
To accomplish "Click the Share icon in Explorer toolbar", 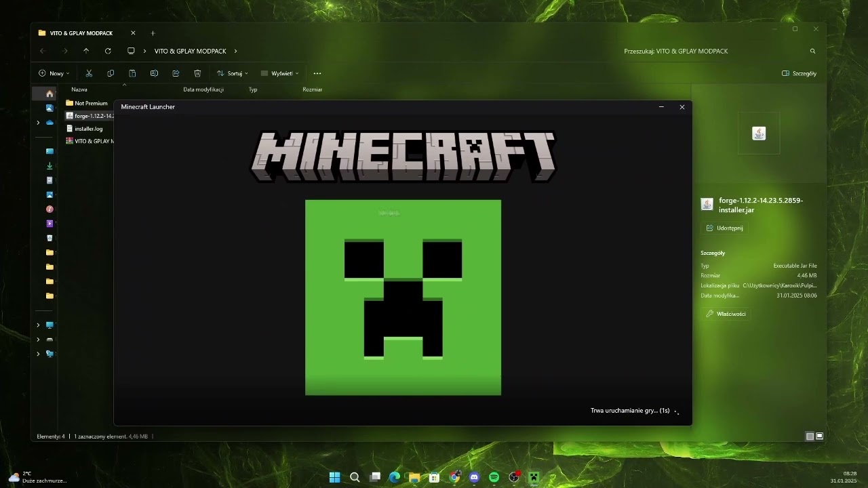I will tap(176, 73).
